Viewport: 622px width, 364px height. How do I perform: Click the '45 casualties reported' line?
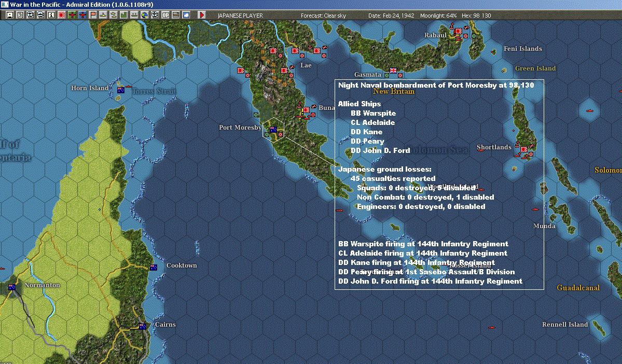[x=393, y=178]
